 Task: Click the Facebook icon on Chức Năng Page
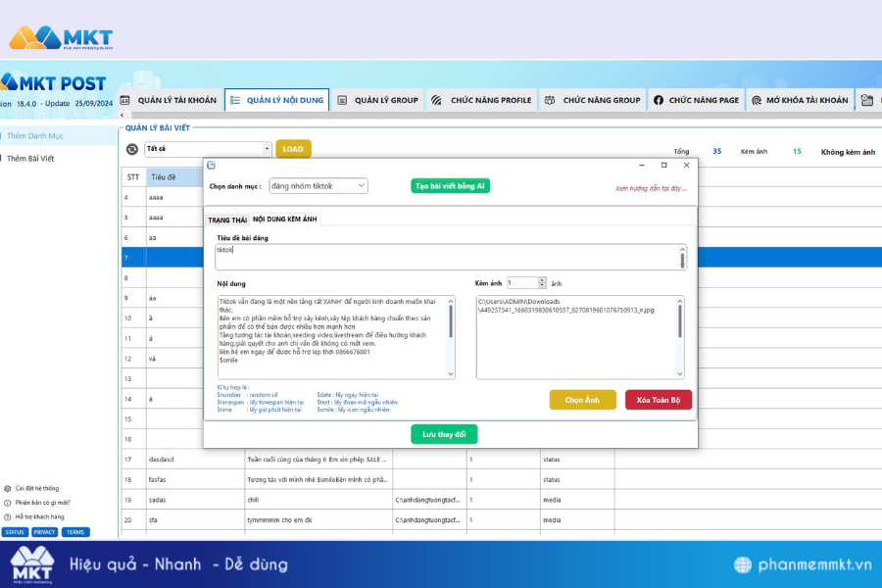659,100
